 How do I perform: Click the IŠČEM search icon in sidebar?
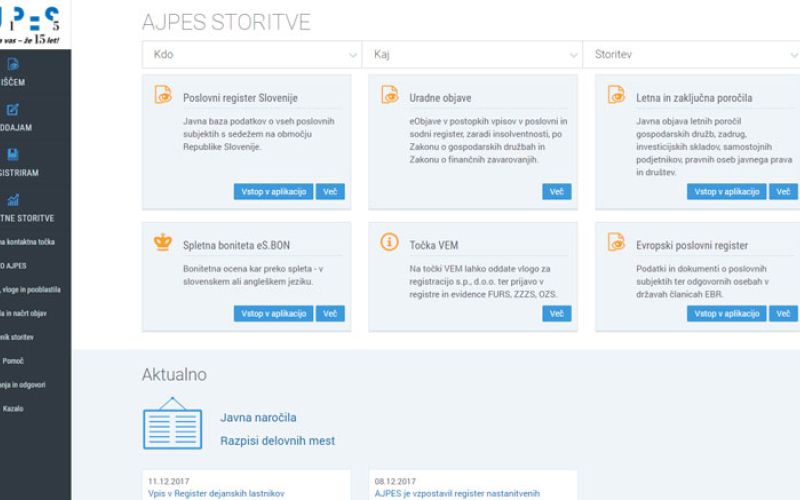tap(13, 64)
